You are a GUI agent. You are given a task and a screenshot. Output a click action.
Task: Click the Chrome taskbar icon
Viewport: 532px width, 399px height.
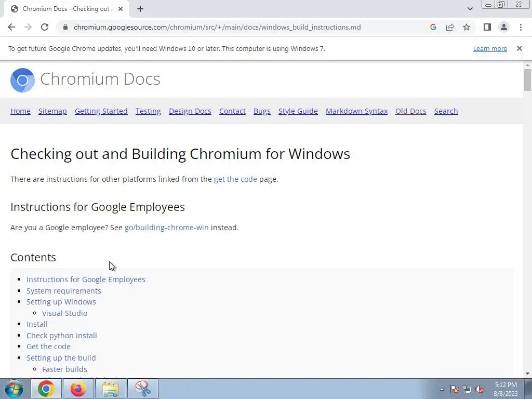(46, 389)
